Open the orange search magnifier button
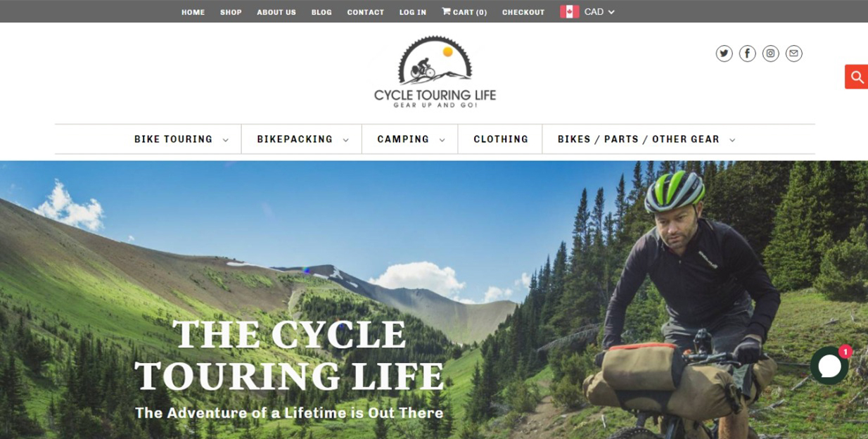Image resolution: width=868 pixels, height=439 pixels. tap(857, 77)
